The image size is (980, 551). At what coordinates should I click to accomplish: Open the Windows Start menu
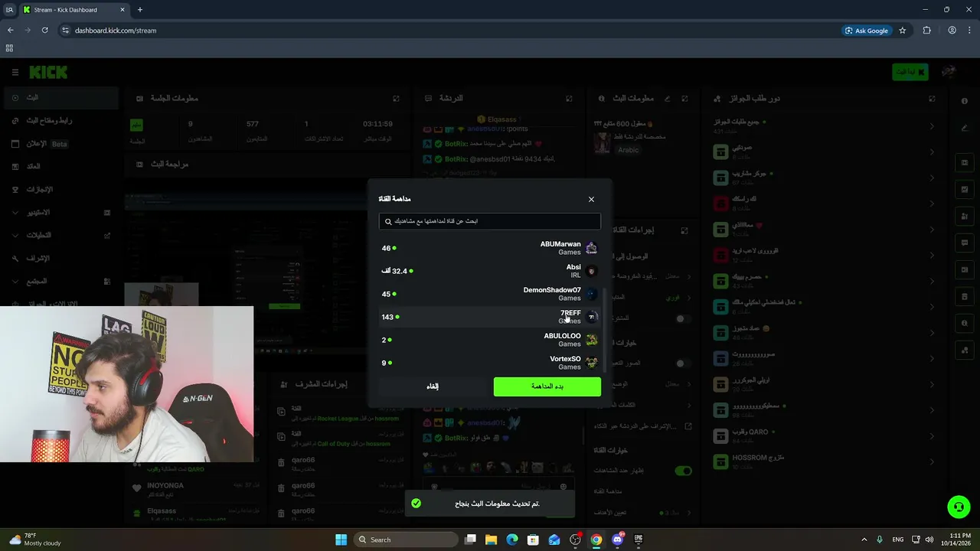(x=341, y=540)
